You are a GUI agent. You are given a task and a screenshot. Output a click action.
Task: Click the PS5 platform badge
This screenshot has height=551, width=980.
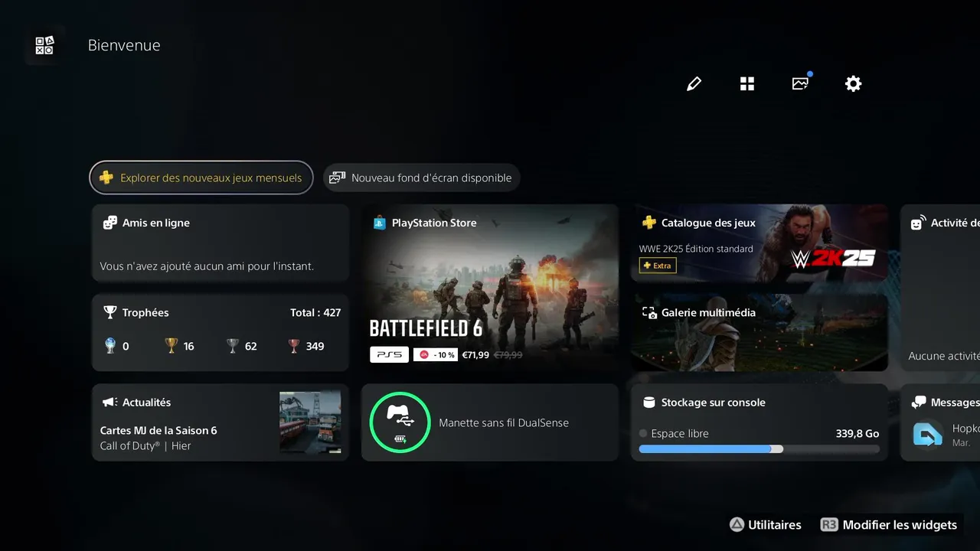[389, 355]
